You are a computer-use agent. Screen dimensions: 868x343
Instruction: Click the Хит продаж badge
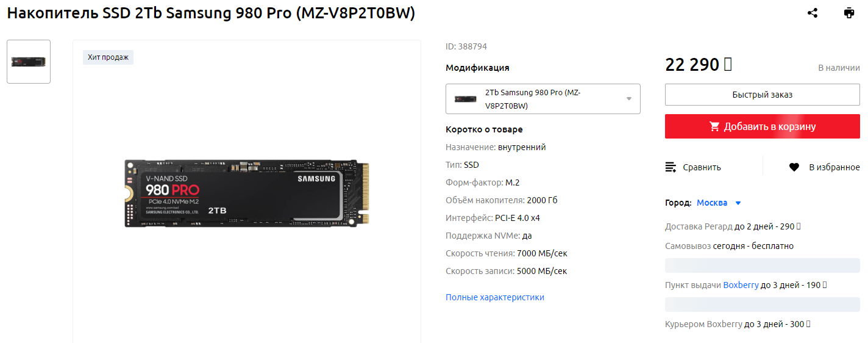coord(108,57)
